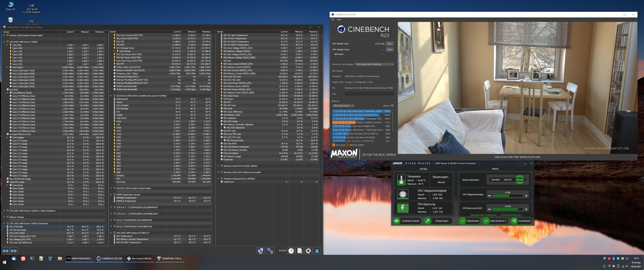This screenshot has height=270, width=644.
Task: Click taskbar clock showing 19:13
Action: pos(636,258)
